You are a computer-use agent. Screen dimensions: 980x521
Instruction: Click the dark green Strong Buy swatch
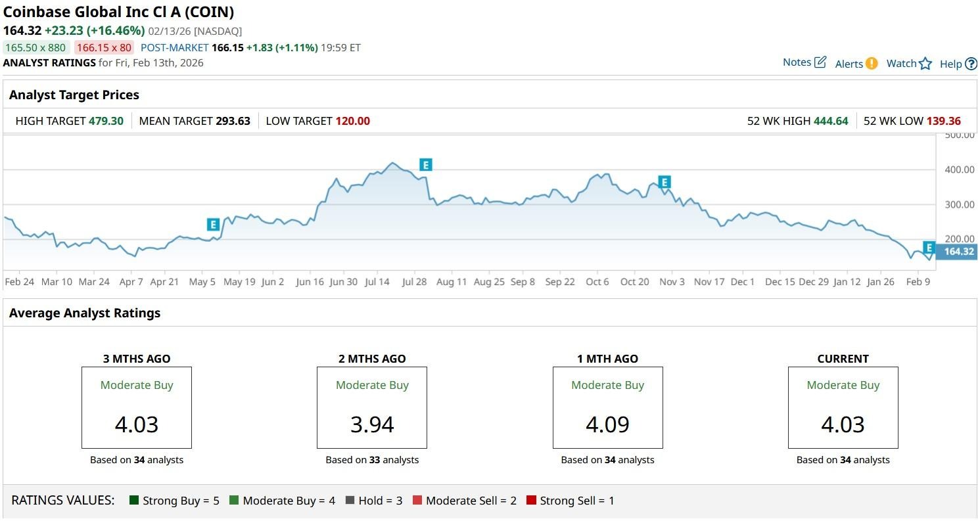pyautogui.click(x=135, y=501)
